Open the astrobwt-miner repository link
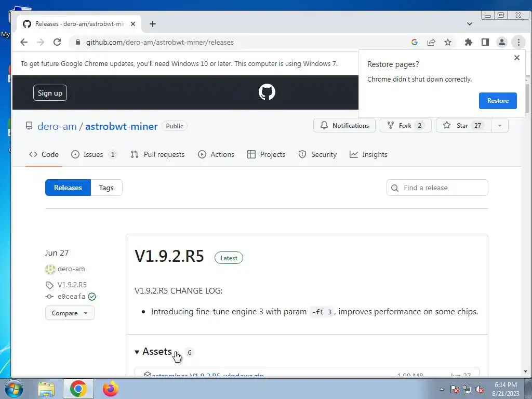Screen dimensions: 532x399 pos(121,126)
